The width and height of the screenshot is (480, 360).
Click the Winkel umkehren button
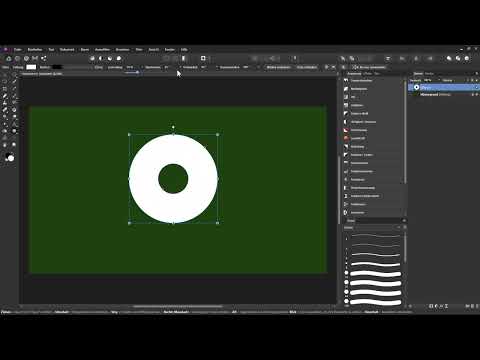(x=278, y=67)
